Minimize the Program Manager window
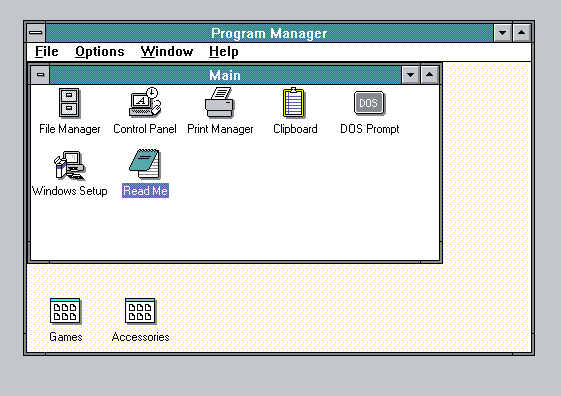This screenshot has width=561, height=396. point(502,33)
